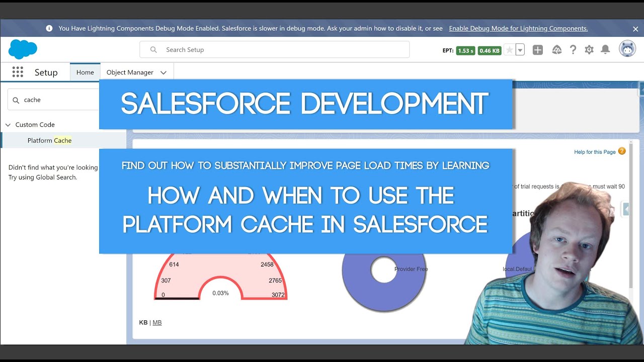The width and height of the screenshot is (644, 362).
Task: Switch to the Home tab
Action: (x=85, y=72)
